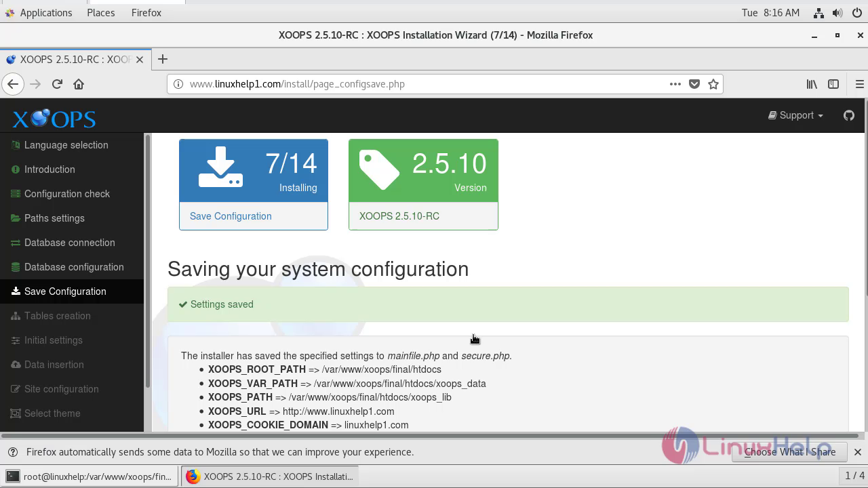Open the XOOPS GitHub icon link
This screenshot has height=488, width=868.
848,115
